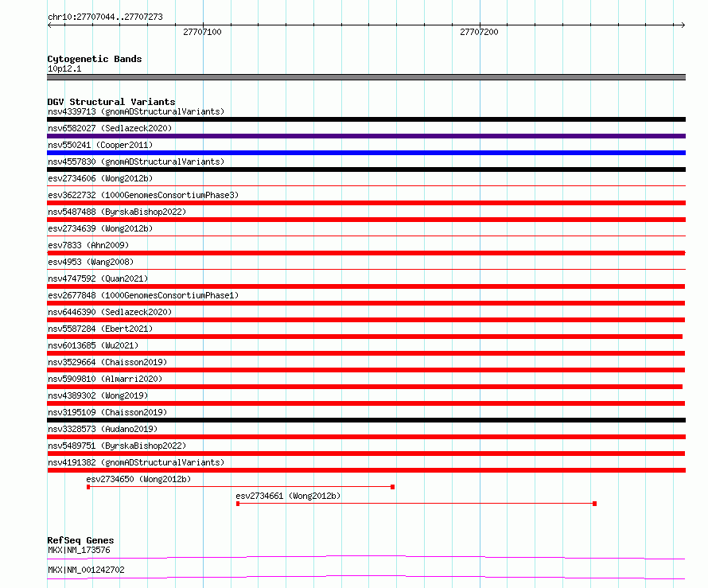Screen dimensions: 708x588
Task: Click nsv3529664 (Chaisson2019) label
Action: [x=107, y=362]
